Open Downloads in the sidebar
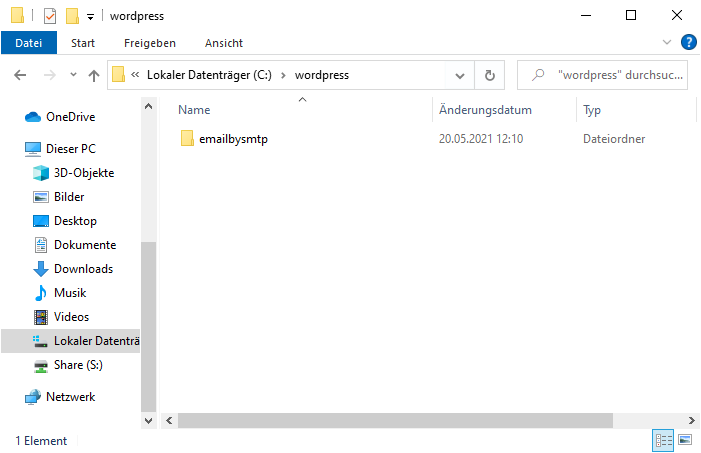Screen dimensions: 701x453 [x=73, y=269]
